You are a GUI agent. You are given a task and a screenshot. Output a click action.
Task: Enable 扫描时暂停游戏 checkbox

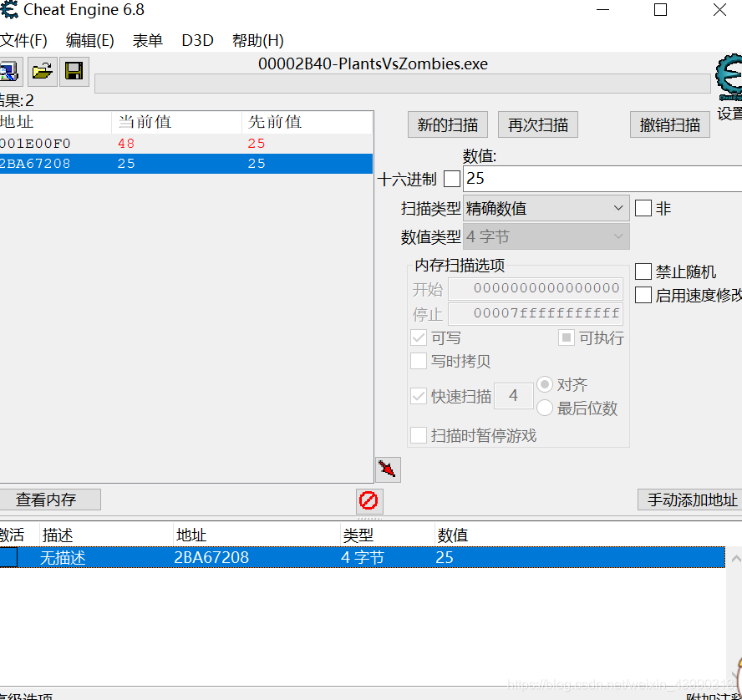(x=419, y=435)
